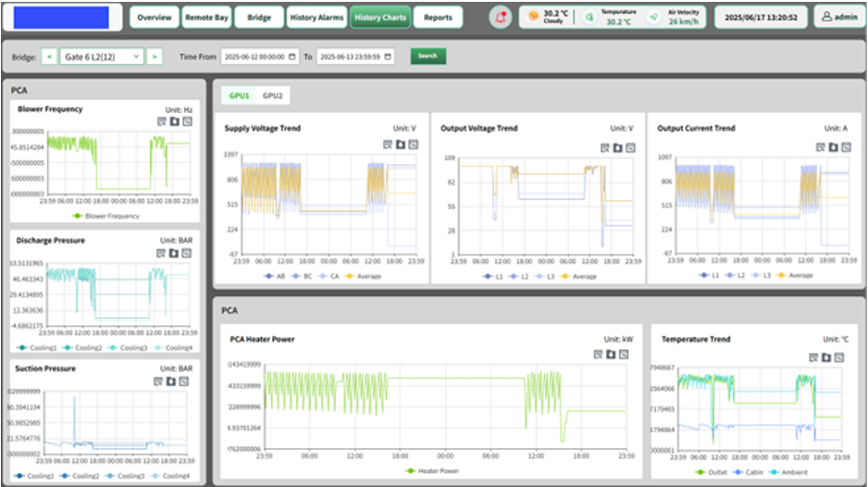Save the Output Voltage Trend chart image
The height and width of the screenshot is (487, 868).
coord(616,148)
